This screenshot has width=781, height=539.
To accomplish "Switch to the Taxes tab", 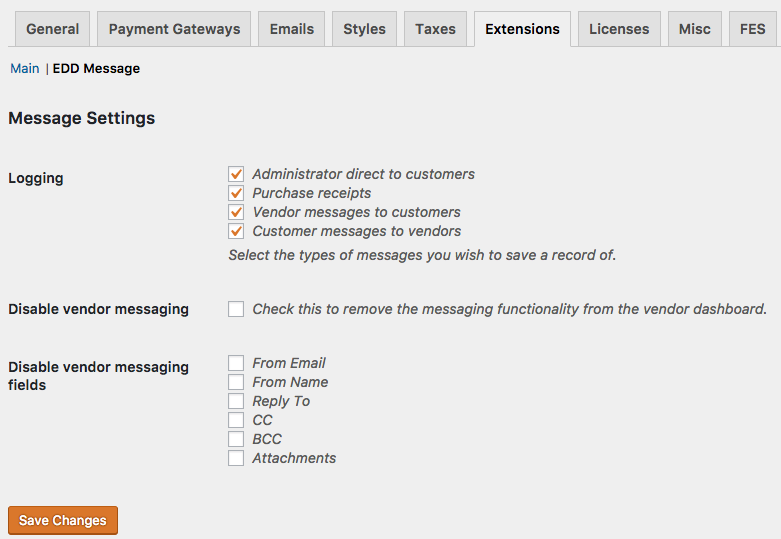I will coord(435,29).
